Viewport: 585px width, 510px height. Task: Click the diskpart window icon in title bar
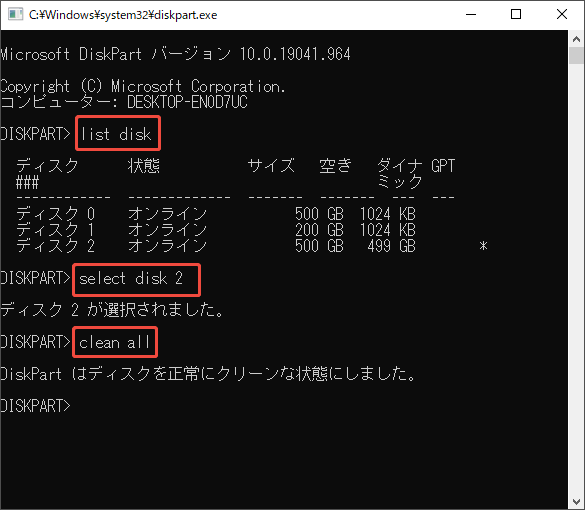(x=15, y=15)
